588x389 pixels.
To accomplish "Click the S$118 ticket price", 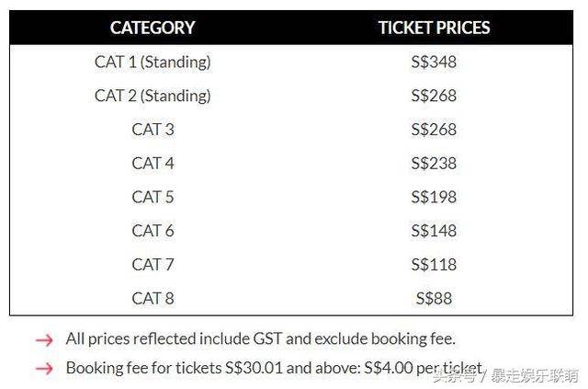I will coord(434,265).
